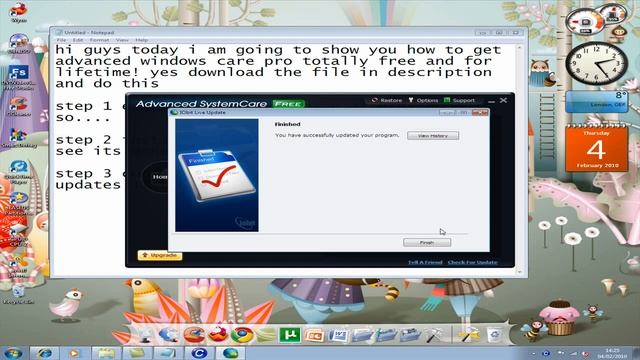Open the Recycle Bin icon in the dock
This screenshot has height=360, width=640.
coord(494,335)
